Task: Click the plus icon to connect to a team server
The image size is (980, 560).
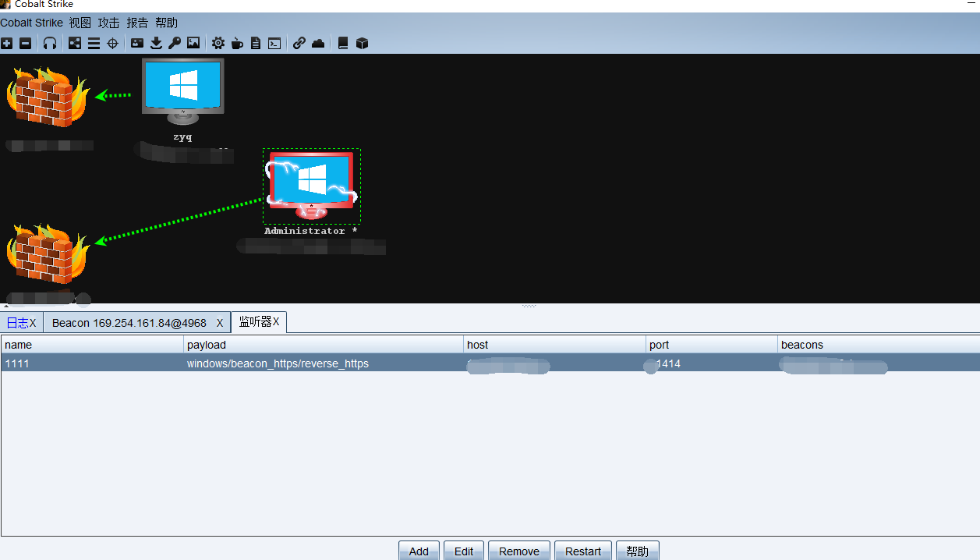Action: coord(7,44)
